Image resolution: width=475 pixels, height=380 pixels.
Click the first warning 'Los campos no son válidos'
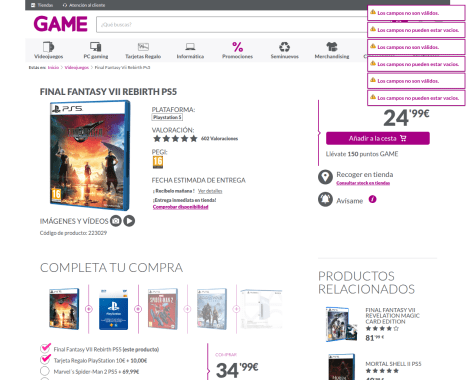click(416, 13)
